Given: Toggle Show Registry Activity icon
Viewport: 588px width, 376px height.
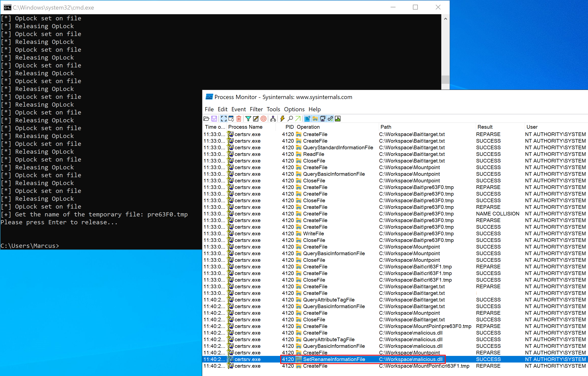Looking at the screenshot, I should pyautogui.click(x=307, y=119).
